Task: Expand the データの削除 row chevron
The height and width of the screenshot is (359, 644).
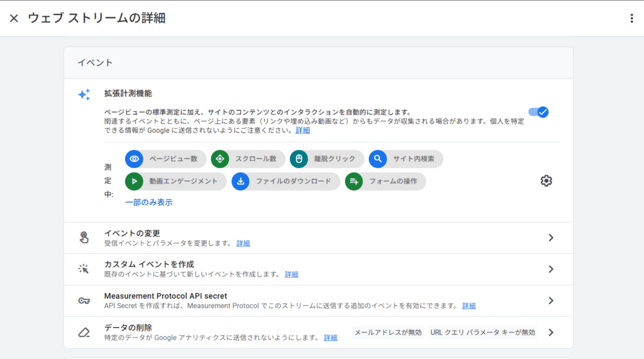Action: pyautogui.click(x=551, y=332)
